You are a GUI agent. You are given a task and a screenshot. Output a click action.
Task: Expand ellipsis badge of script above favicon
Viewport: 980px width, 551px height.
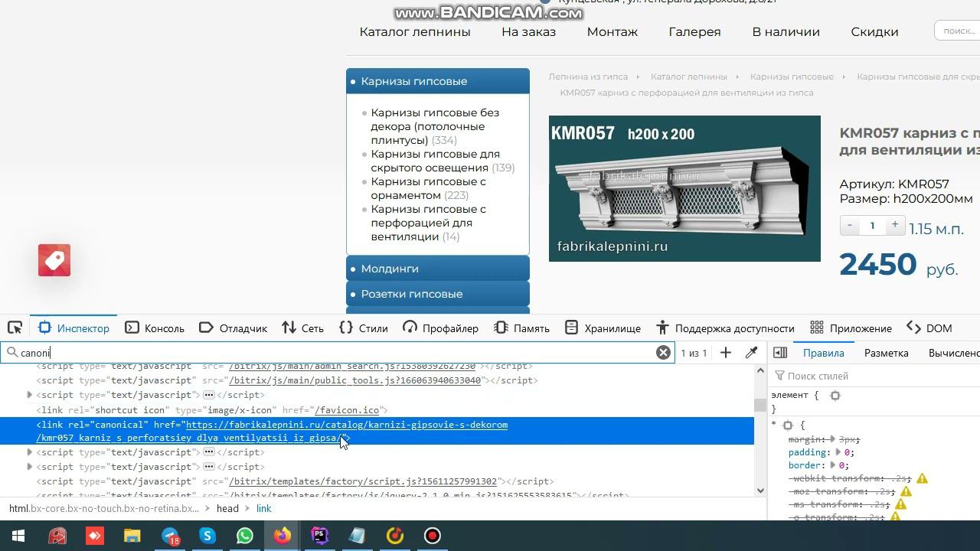click(208, 395)
